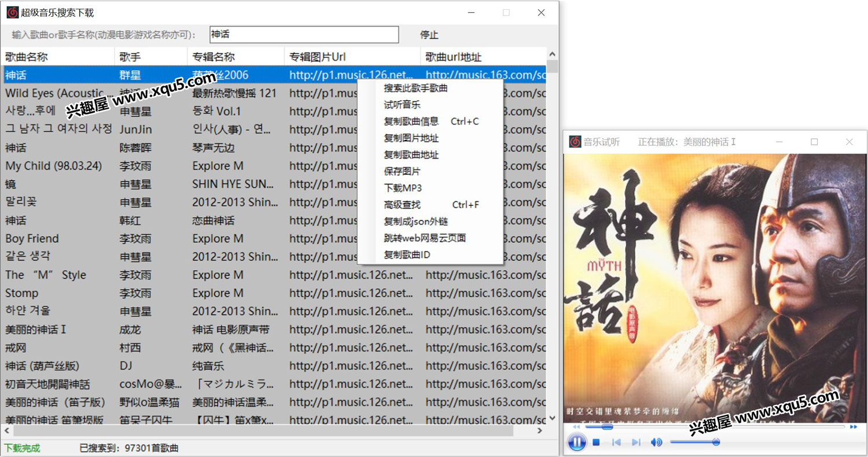Click the 音乐试听 window title icon
Screen dimensions: 868x457
575,142
